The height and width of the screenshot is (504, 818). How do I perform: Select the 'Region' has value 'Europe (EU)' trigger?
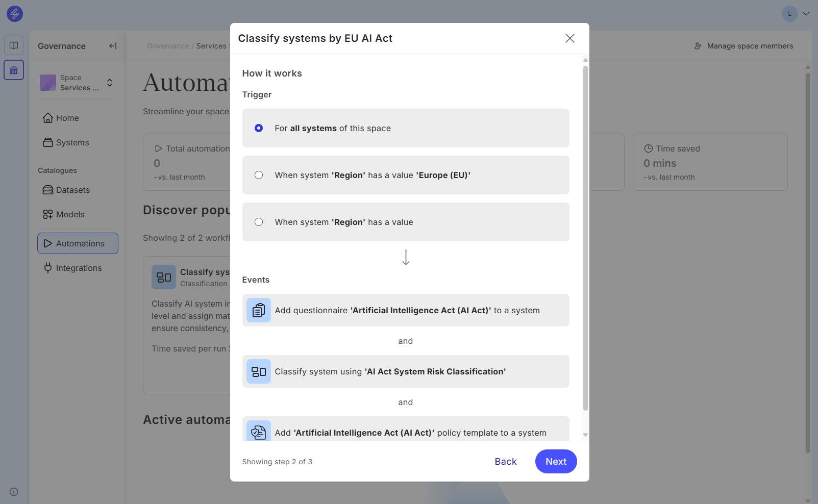pyautogui.click(x=259, y=175)
